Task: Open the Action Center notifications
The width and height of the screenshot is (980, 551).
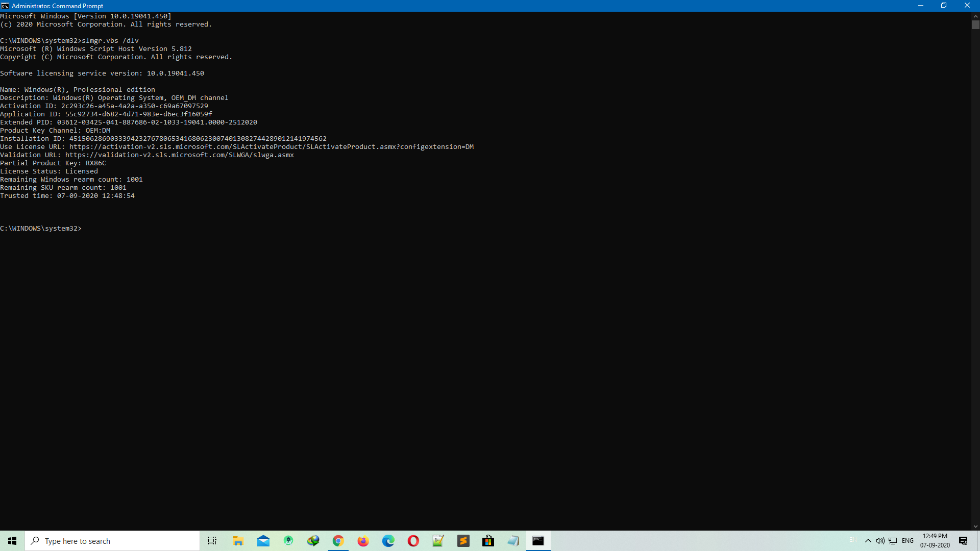Action: 963,541
